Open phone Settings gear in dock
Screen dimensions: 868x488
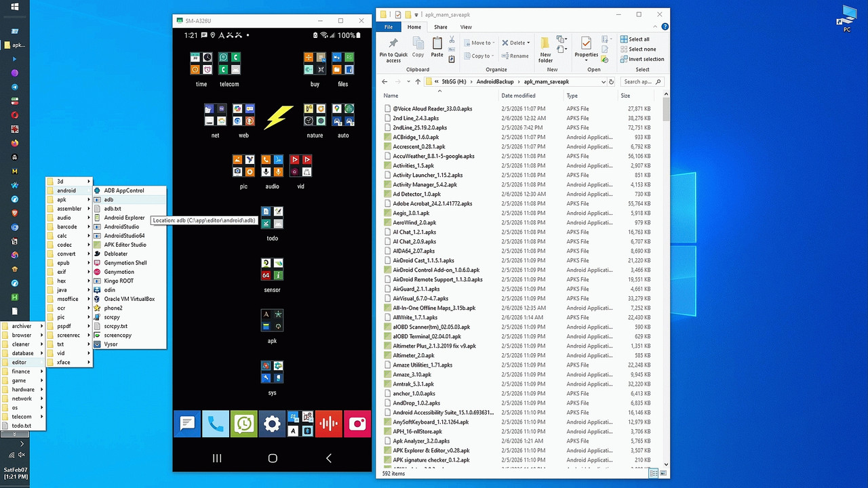click(x=272, y=424)
